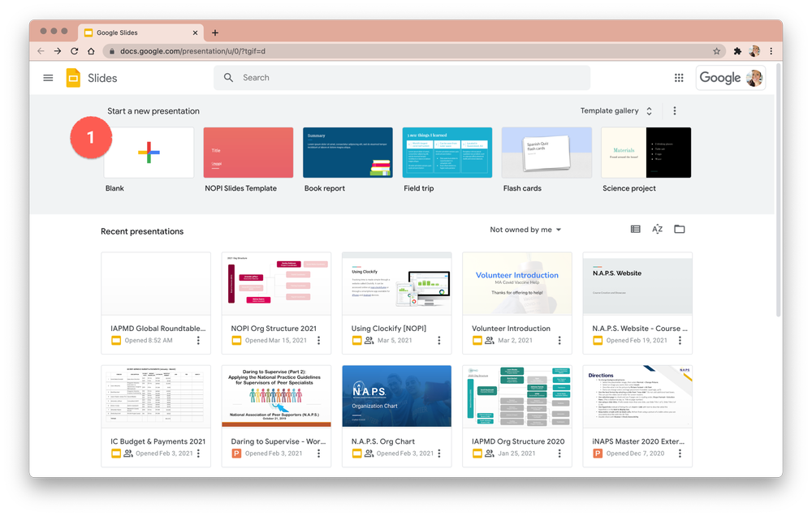Click the Slides home logo icon

pyautogui.click(x=71, y=78)
